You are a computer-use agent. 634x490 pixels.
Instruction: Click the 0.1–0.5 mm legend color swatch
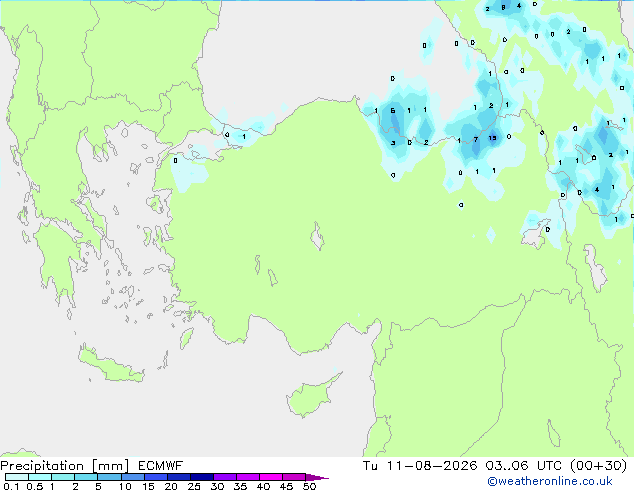pyautogui.click(x=17, y=477)
